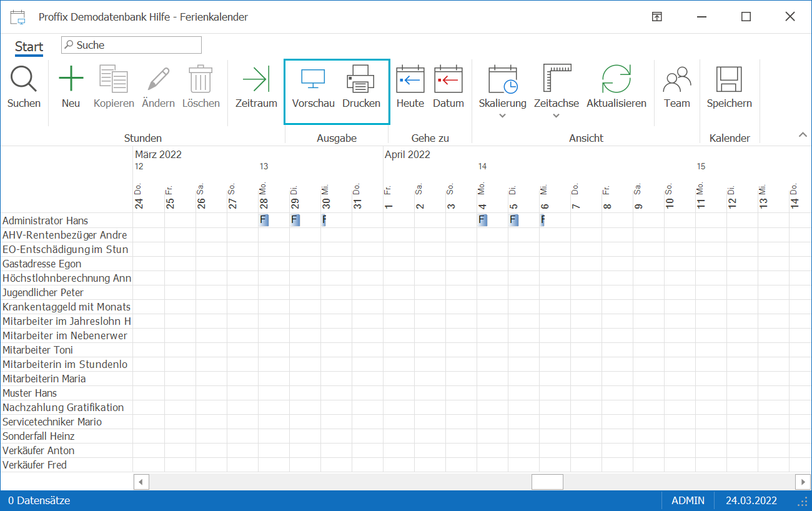This screenshot has width=812, height=511.
Task: Click the horizontal scrollbar thumb
Action: (547, 482)
